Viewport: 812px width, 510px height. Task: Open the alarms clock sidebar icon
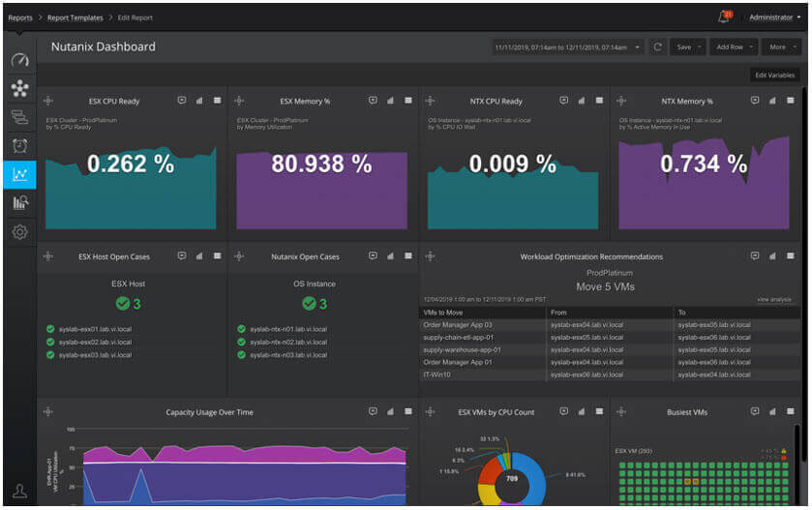pos(19,146)
